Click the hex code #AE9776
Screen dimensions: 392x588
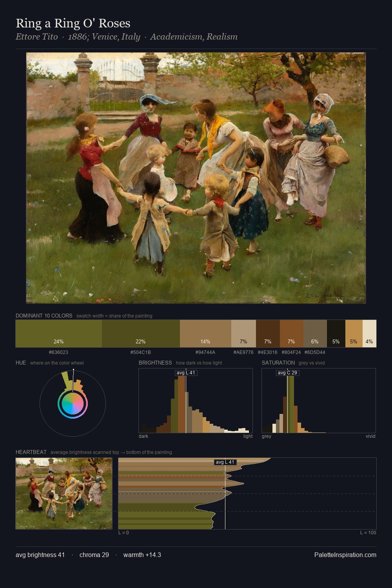pos(243,352)
